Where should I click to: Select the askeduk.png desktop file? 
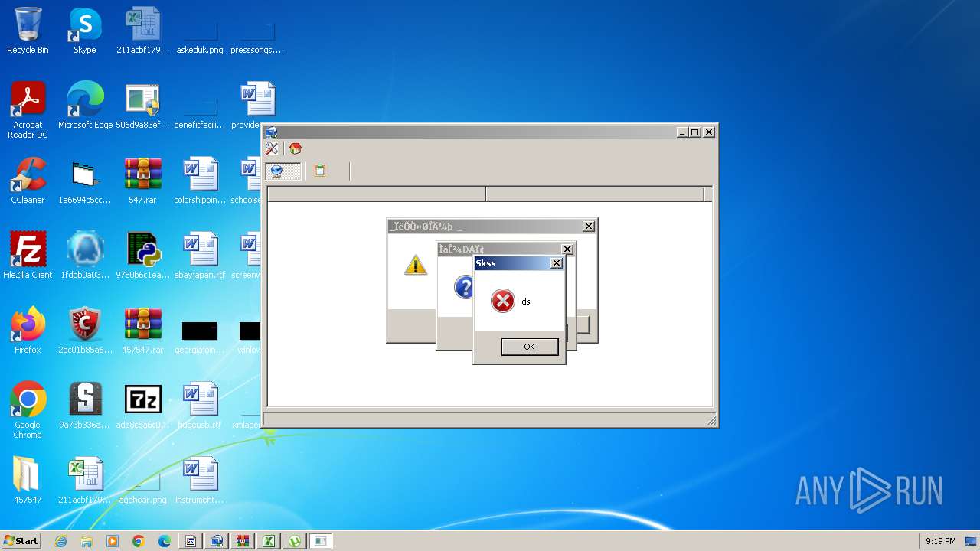tap(200, 38)
